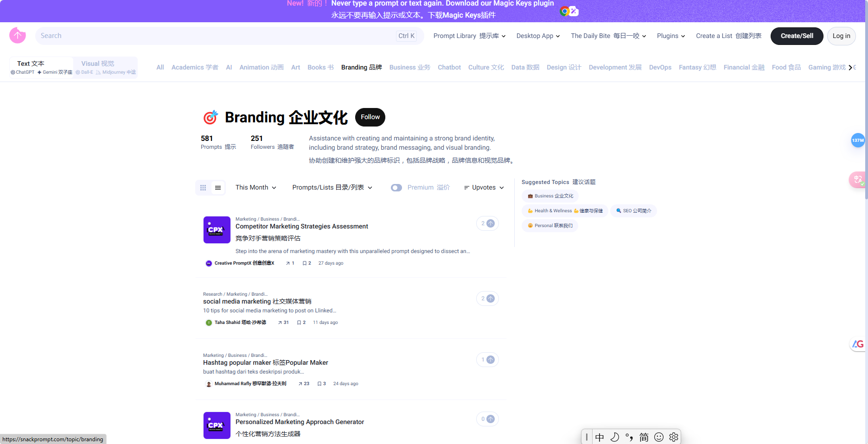The height and width of the screenshot is (444, 868).
Task: Toggle the Premium filter switch
Action: tap(396, 188)
